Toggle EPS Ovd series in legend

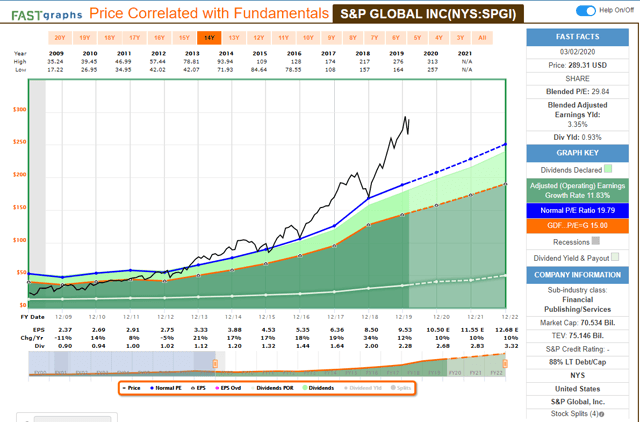228,388
